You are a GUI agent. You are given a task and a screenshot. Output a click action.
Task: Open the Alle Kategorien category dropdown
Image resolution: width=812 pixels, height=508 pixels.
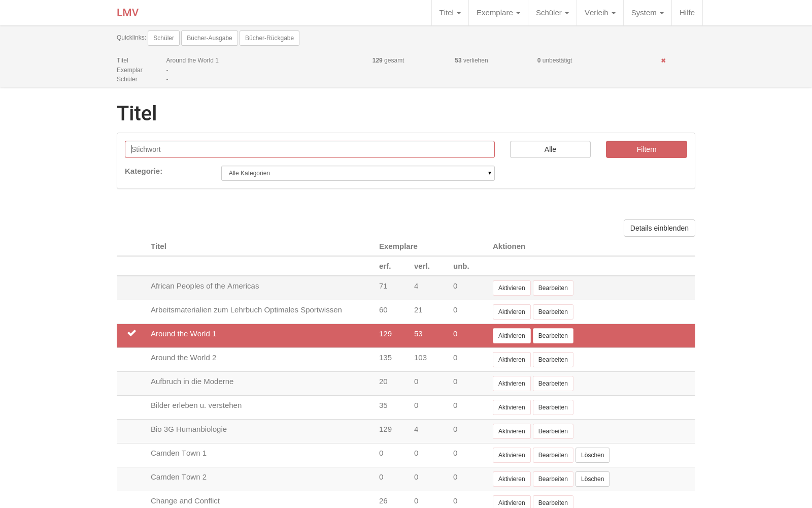click(x=358, y=173)
